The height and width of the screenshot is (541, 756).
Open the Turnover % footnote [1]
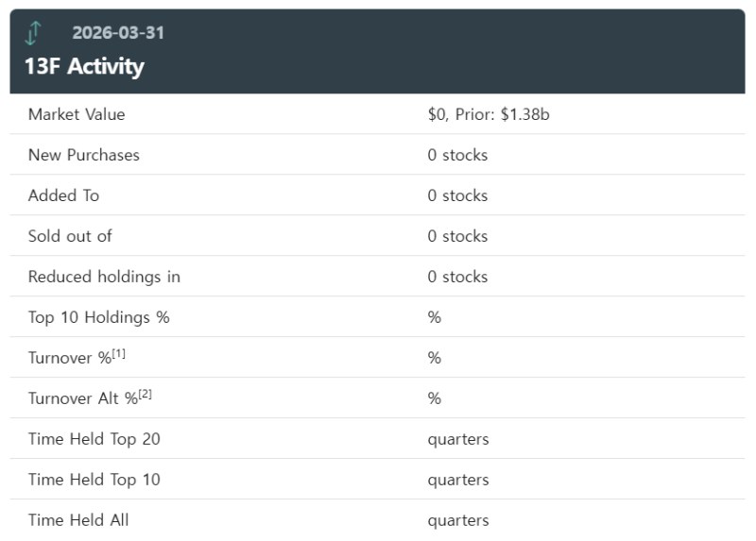tap(119, 354)
